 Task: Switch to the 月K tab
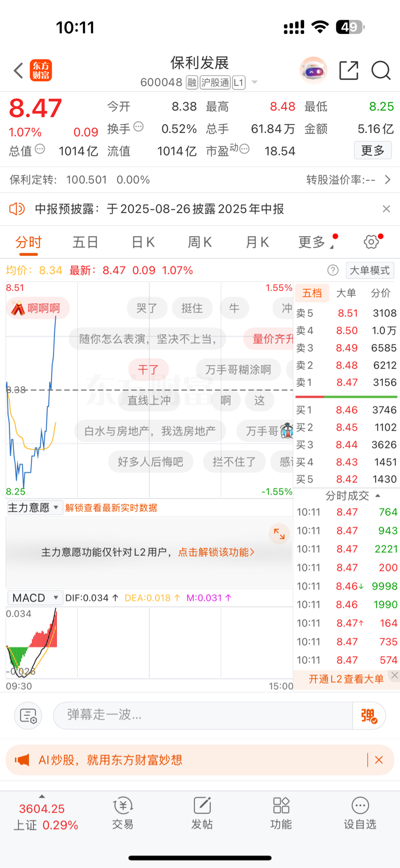(257, 242)
